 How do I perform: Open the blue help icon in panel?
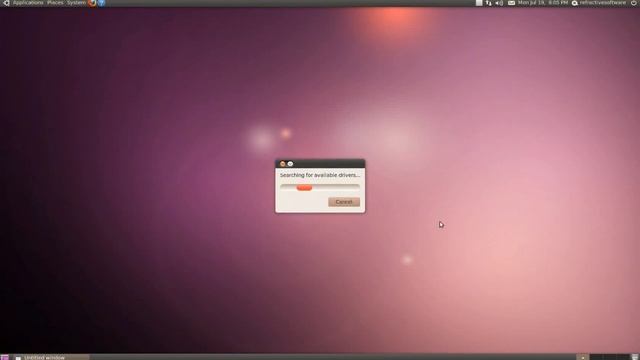pyautogui.click(x=101, y=3)
